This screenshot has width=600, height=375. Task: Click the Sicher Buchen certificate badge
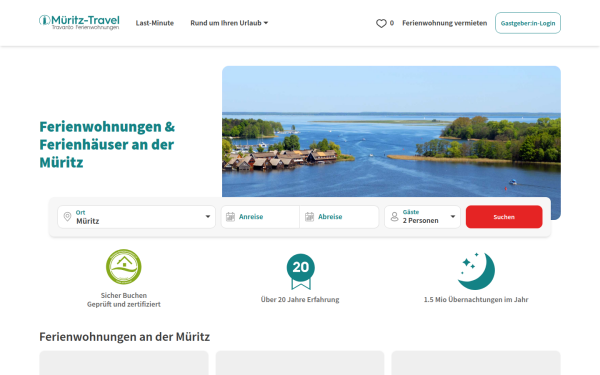[124, 267]
